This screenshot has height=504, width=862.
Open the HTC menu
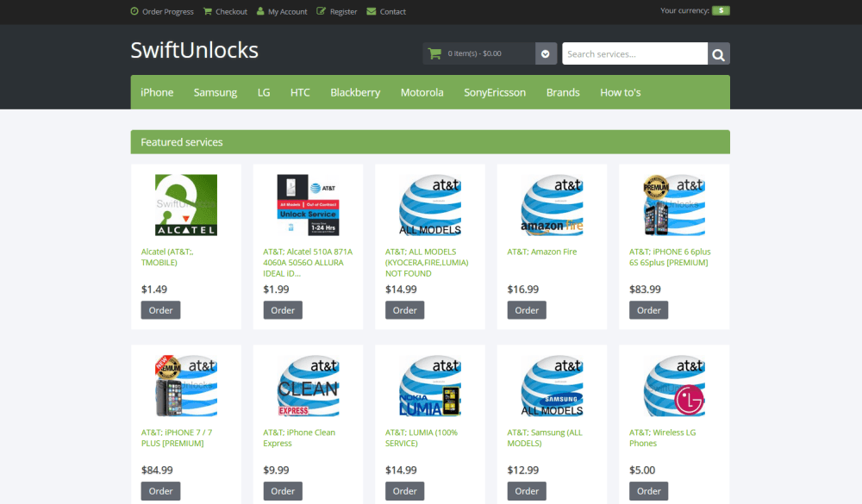[300, 92]
